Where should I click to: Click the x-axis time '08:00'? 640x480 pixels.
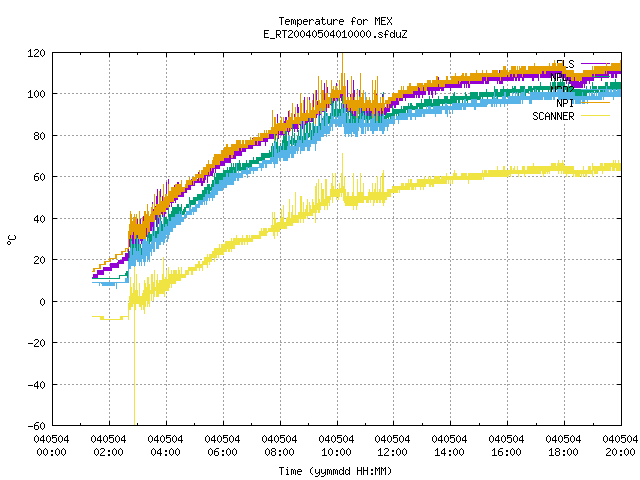(x=279, y=453)
